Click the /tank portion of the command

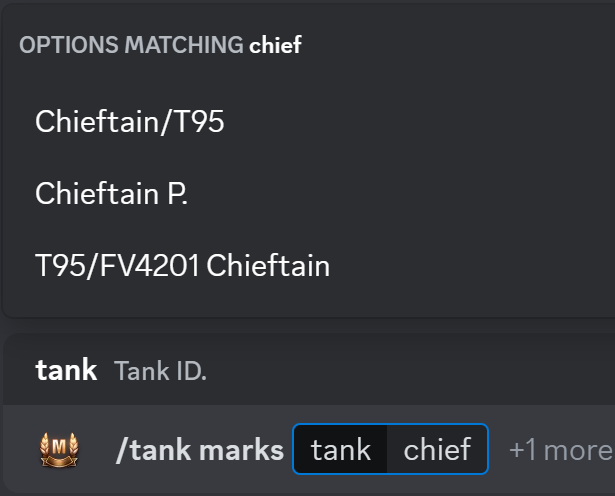pos(149,450)
